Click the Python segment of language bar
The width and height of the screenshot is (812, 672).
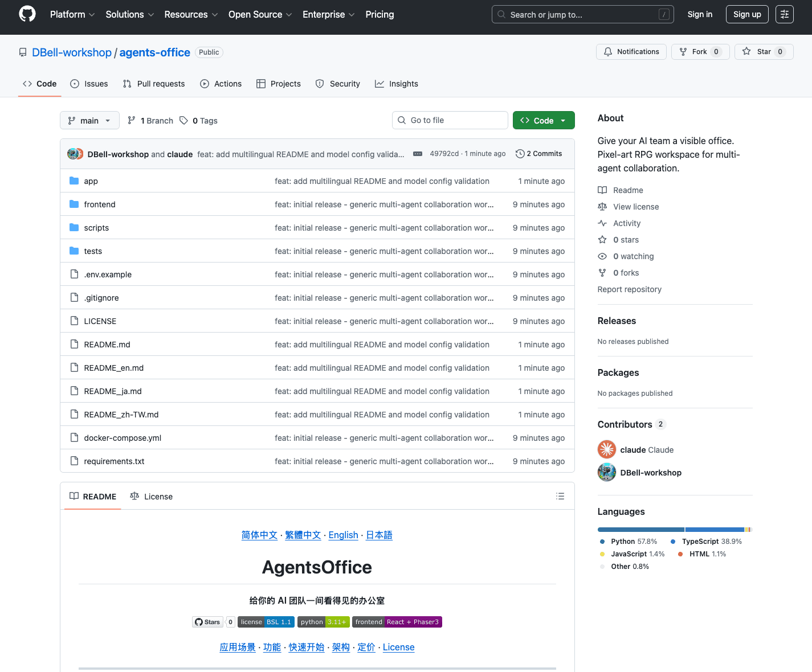[640, 529]
